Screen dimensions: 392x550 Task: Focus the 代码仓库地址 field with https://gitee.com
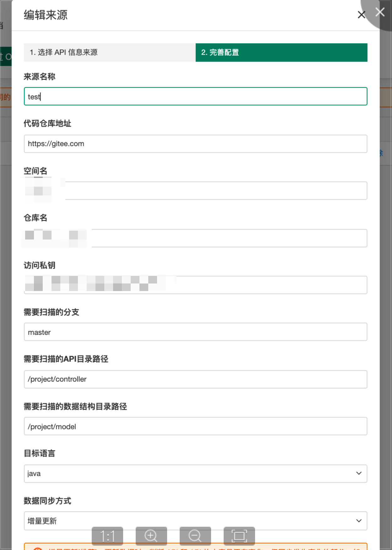tap(195, 144)
